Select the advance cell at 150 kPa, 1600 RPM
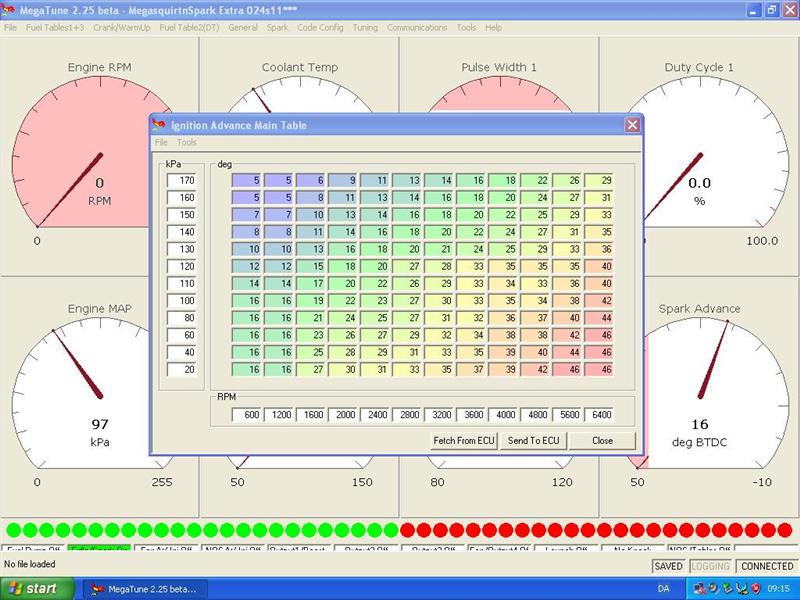Image resolution: width=800 pixels, height=600 pixels. point(311,215)
